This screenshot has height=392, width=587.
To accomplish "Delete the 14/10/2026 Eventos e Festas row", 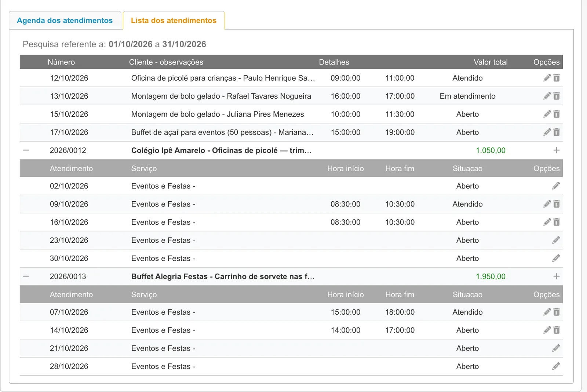I will pyautogui.click(x=557, y=330).
